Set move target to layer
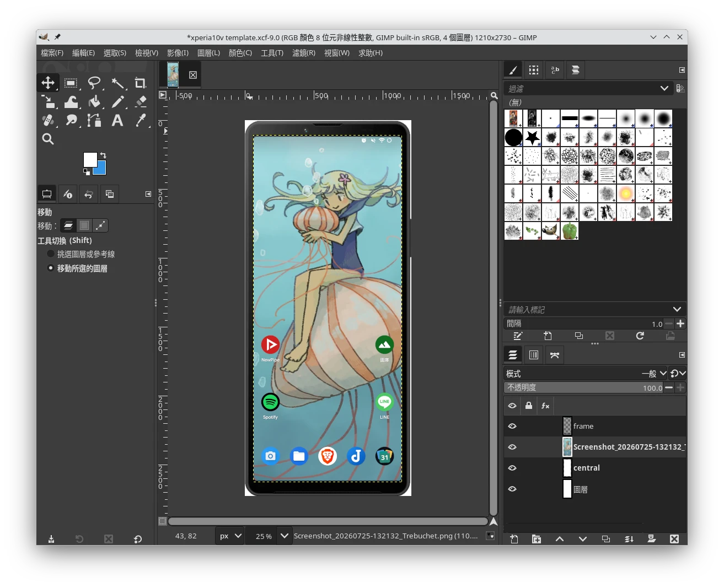This screenshot has height=588, width=724. click(68, 225)
